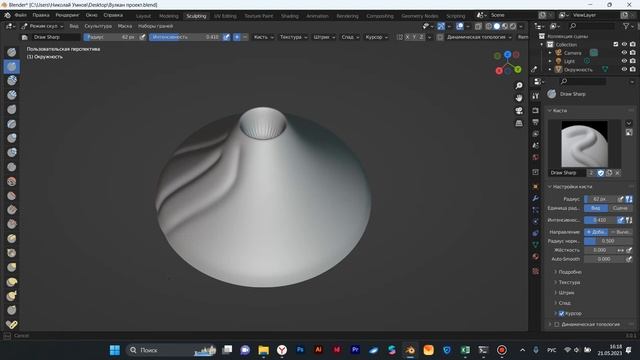Expand the Camera item in outliner
Image resolution: width=640 pixels, height=360 pixels.
click(x=550, y=53)
